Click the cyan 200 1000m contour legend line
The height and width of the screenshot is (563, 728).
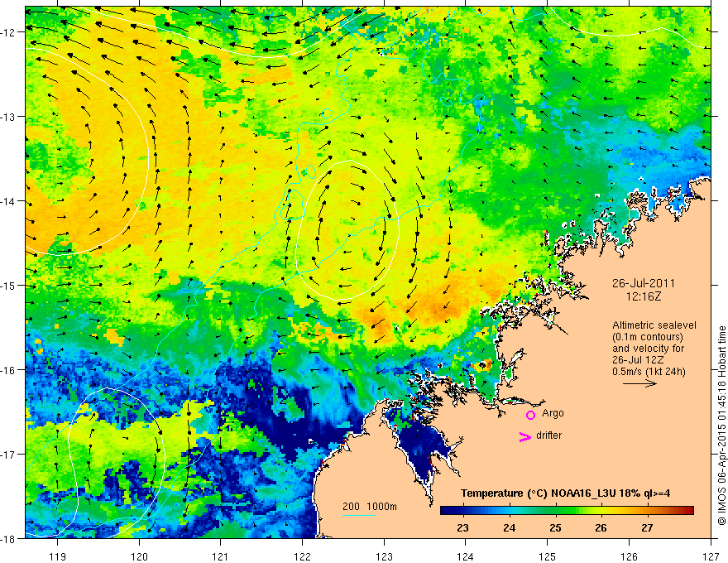click(x=359, y=515)
